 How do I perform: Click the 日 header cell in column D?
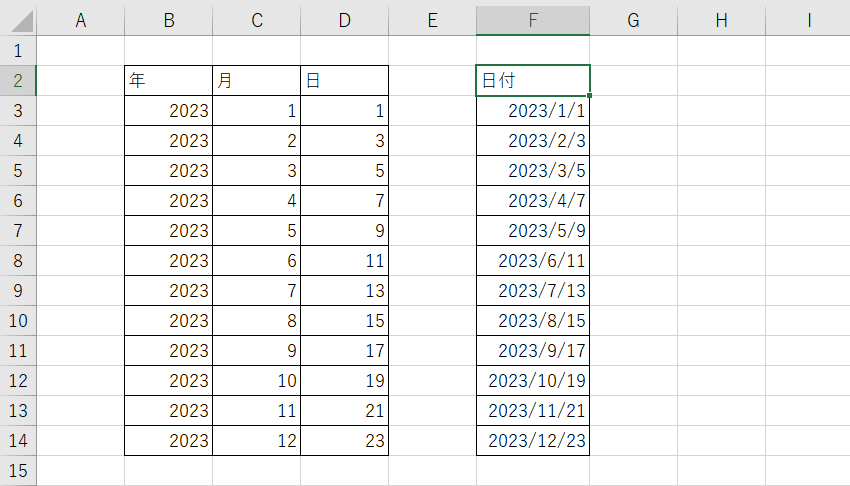click(x=344, y=81)
